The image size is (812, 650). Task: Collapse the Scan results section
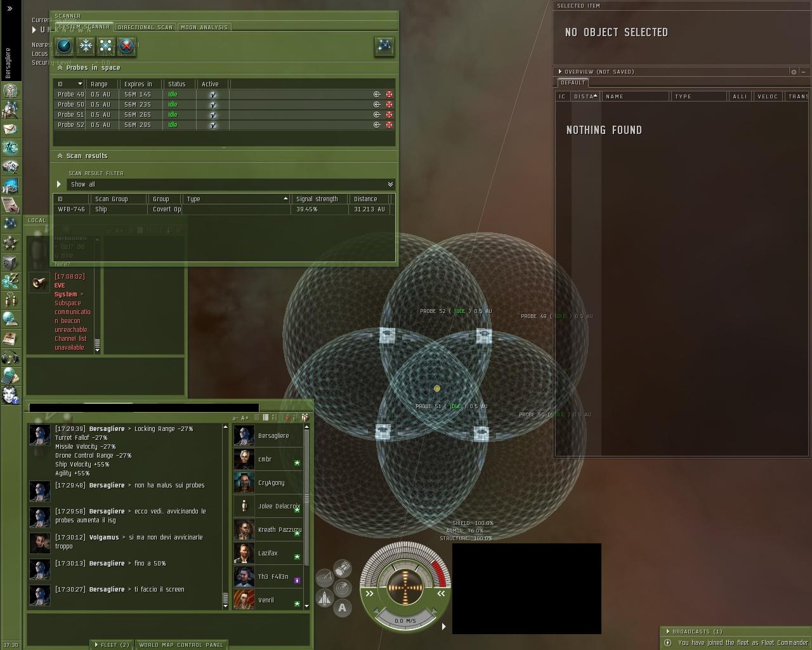point(60,156)
